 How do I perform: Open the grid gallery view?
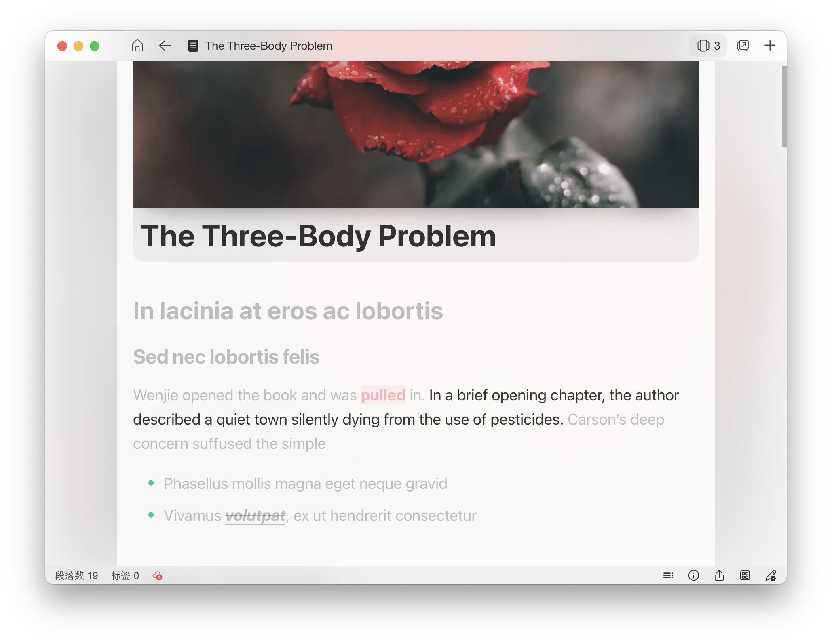coord(745,575)
